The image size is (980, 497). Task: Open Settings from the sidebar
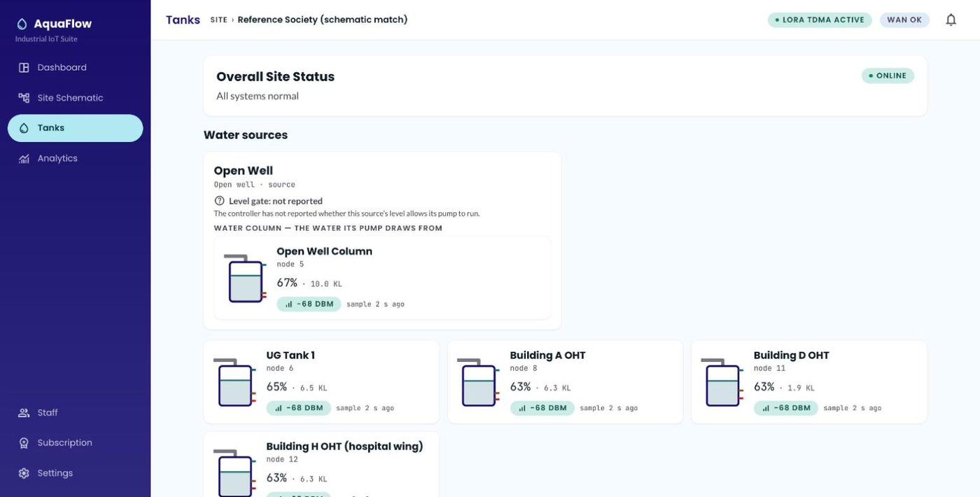75,473
